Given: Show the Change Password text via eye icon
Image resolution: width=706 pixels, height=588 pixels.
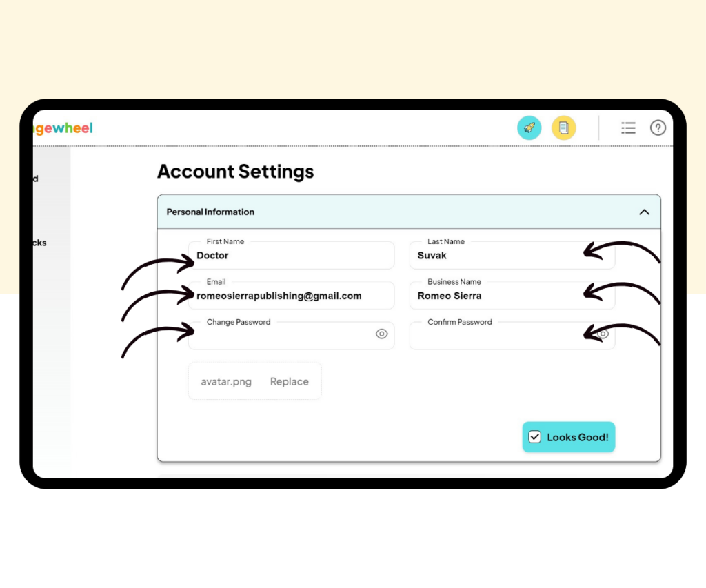Looking at the screenshot, I should pyautogui.click(x=382, y=334).
